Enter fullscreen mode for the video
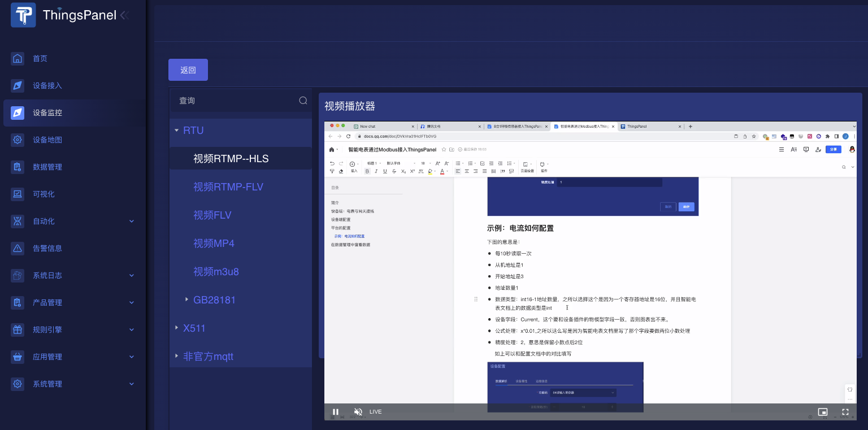868x430 pixels. click(845, 412)
